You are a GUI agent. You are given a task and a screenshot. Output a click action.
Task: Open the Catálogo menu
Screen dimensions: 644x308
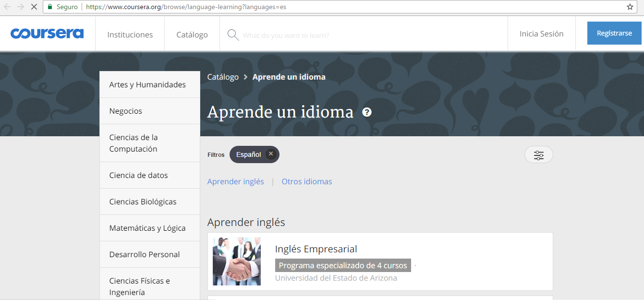pos(192,35)
